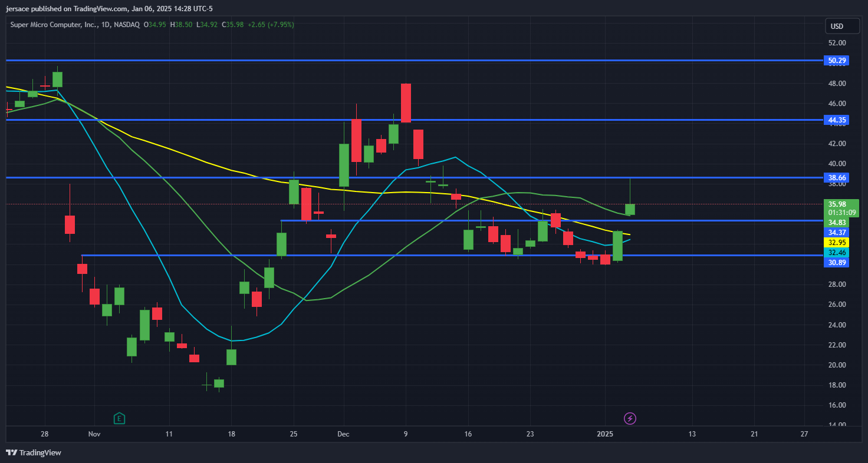Click the '18' date axis label
868x463 pixels.
click(231, 434)
